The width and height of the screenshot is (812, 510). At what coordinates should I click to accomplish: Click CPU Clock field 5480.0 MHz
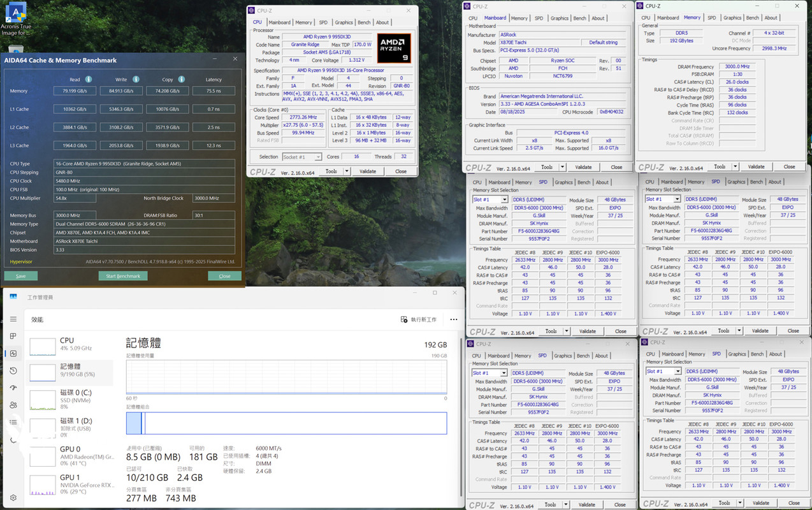tap(144, 181)
